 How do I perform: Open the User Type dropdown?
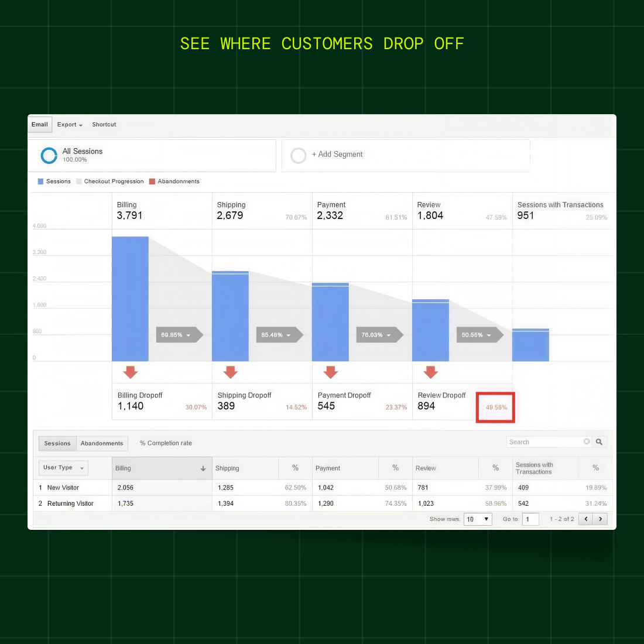tap(63, 468)
